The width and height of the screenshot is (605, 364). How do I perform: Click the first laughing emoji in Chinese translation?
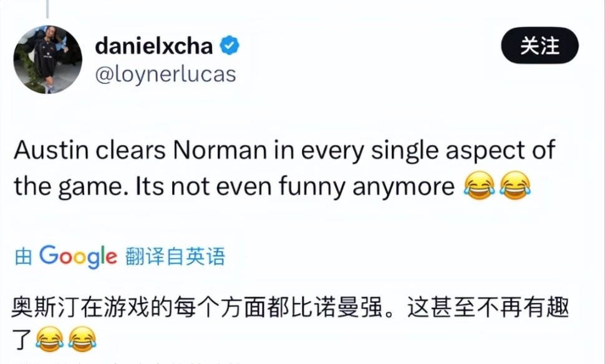pos(50,340)
